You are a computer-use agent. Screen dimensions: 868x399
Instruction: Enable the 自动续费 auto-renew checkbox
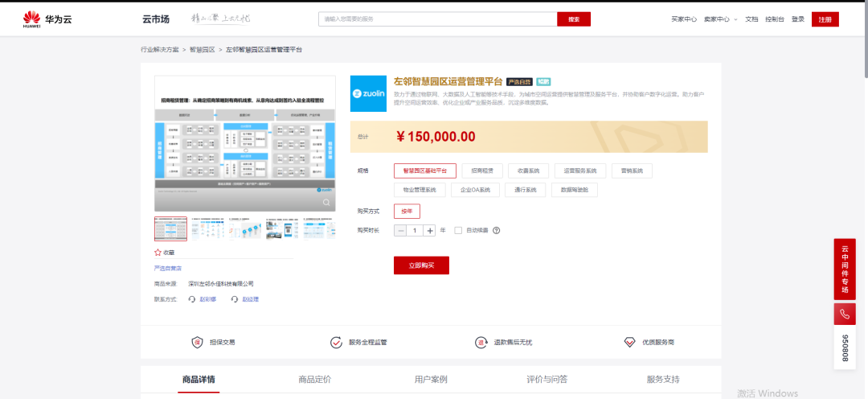[458, 230]
